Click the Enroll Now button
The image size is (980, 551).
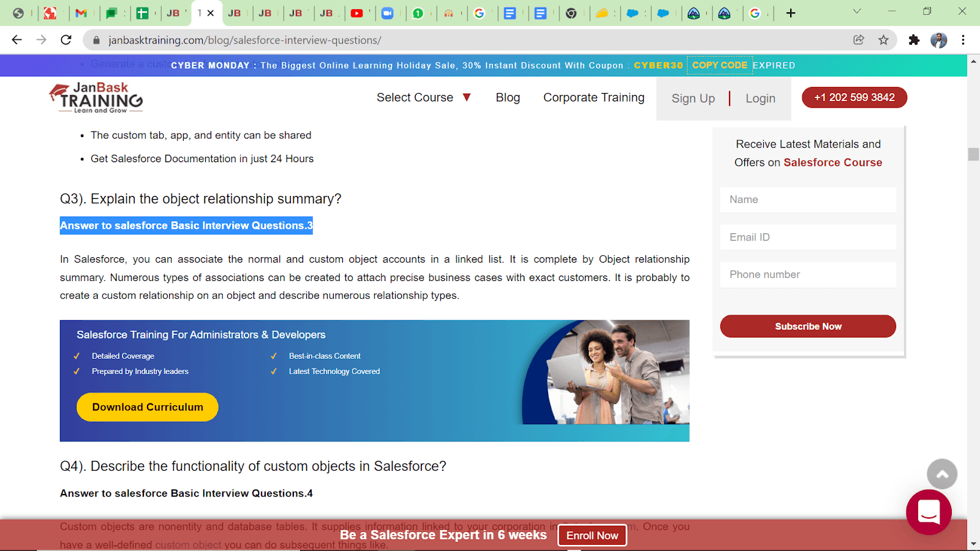pos(592,536)
